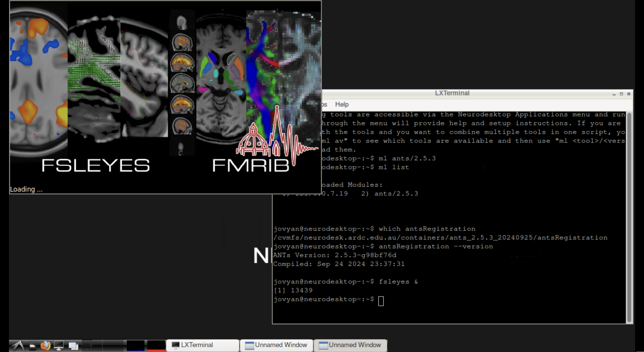The height and width of the screenshot is (352, 644).
Task: Click the LXTerminal vertical scrollbar
Action: tap(629, 217)
